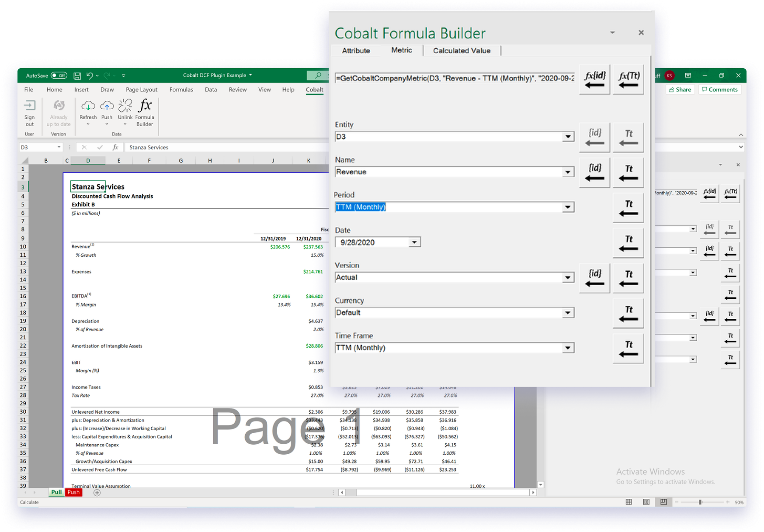Click the Share button

click(x=680, y=90)
